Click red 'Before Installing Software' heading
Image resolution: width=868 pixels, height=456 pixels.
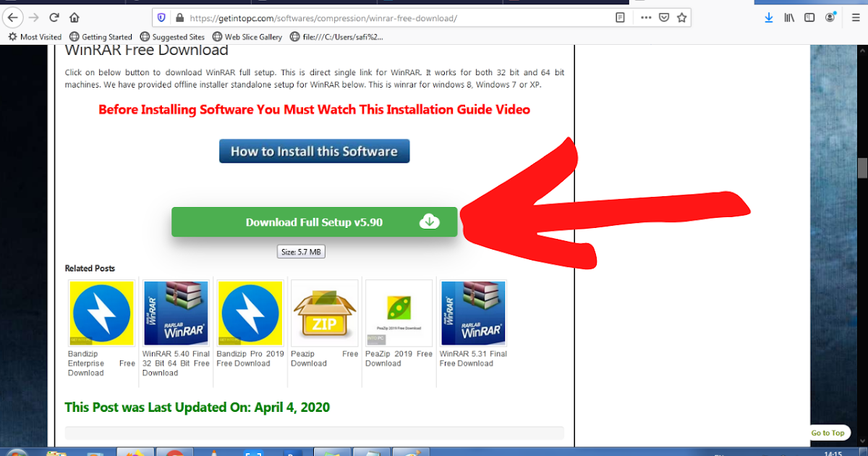tap(315, 110)
